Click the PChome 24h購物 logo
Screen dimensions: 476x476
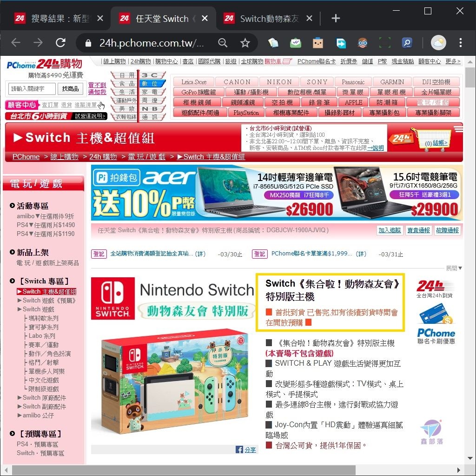tap(44, 64)
